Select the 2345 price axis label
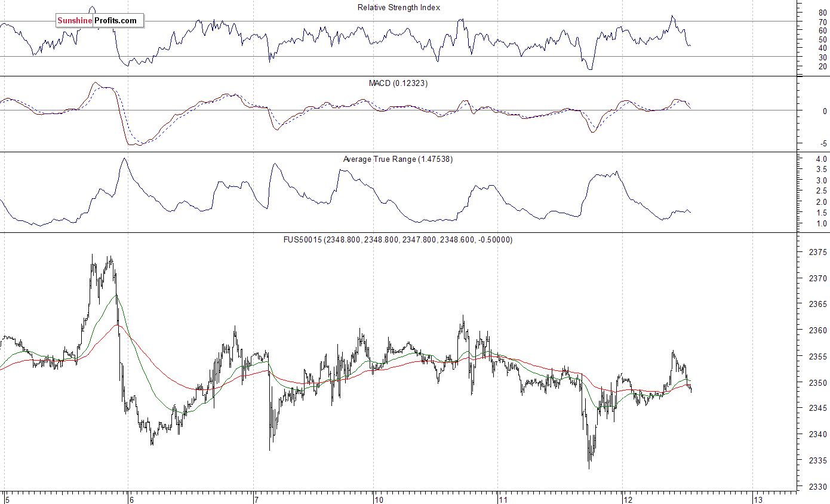 click(x=819, y=409)
